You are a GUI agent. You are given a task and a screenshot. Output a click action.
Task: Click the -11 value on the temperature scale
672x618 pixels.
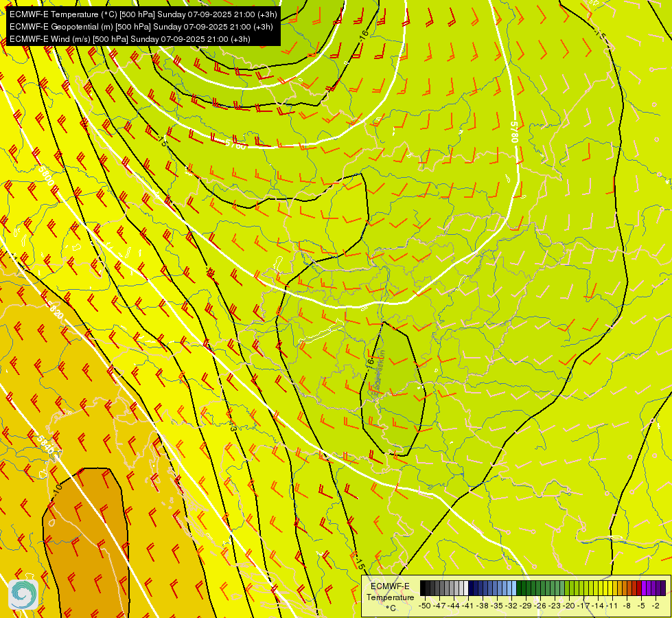[x=612, y=606]
